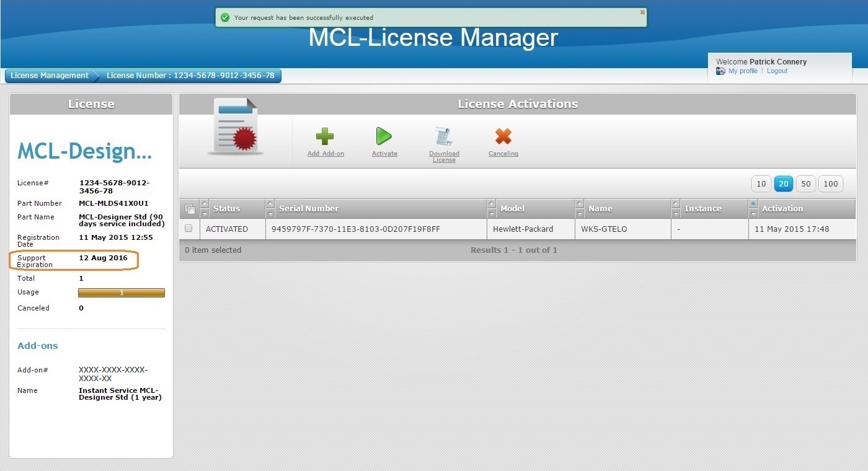The height and width of the screenshot is (471, 868).
Task: Set page size to 50 results
Action: [x=805, y=184]
